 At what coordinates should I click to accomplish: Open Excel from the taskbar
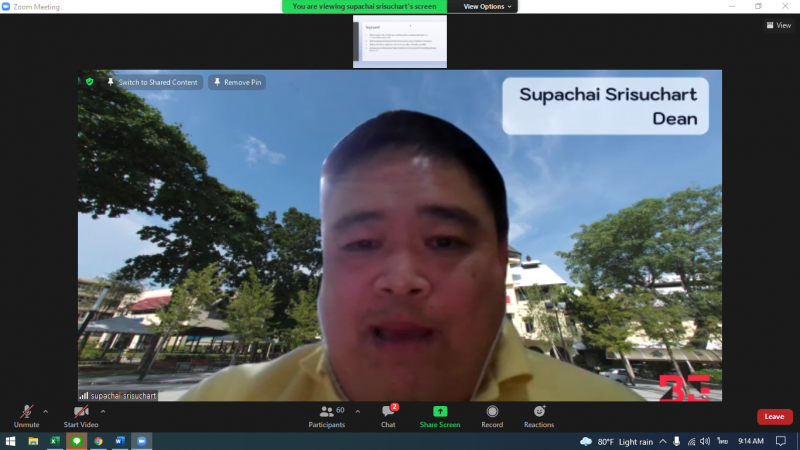[x=55, y=441]
